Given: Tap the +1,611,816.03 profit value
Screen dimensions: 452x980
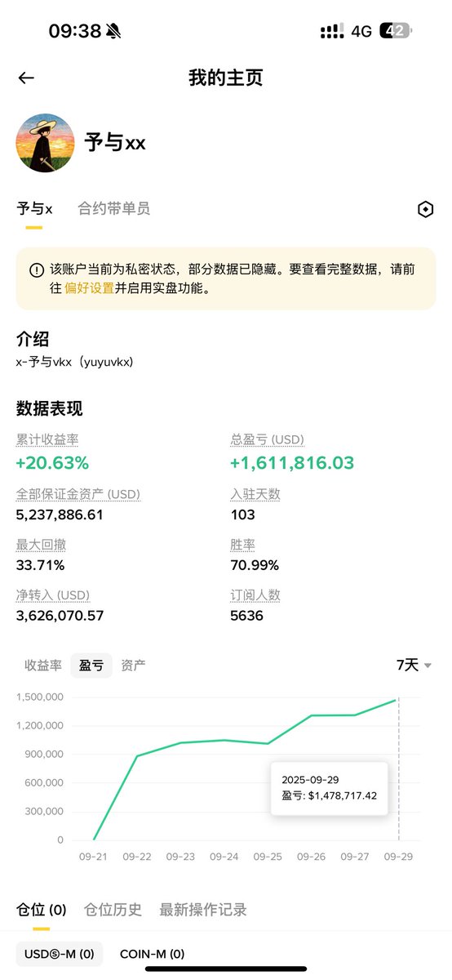Looking at the screenshot, I should [292, 463].
